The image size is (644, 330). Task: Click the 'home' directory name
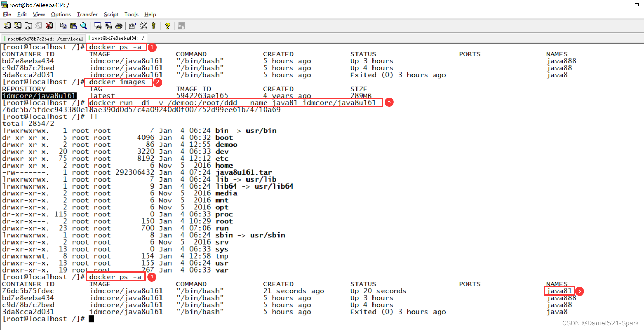coord(224,166)
